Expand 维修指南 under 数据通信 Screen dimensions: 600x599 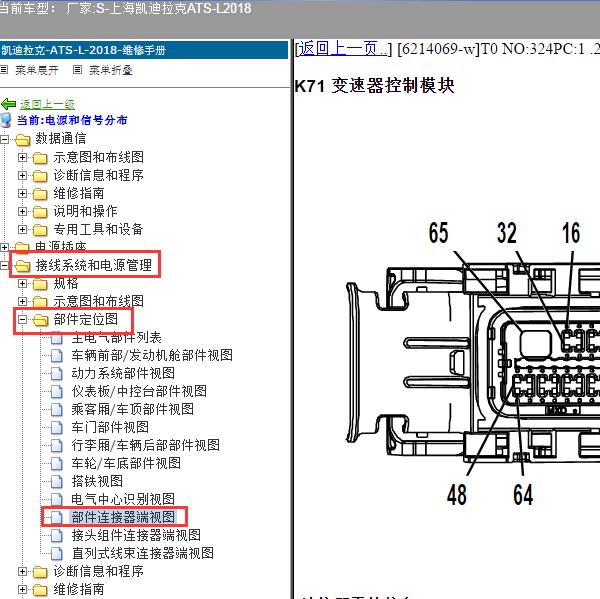click(22, 193)
